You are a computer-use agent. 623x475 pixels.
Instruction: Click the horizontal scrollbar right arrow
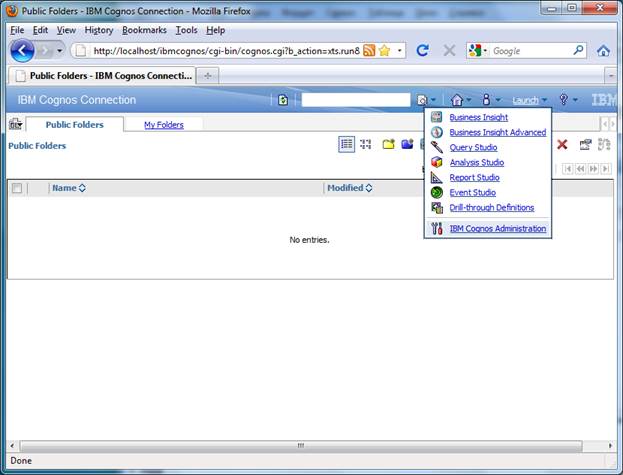[x=610, y=446]
